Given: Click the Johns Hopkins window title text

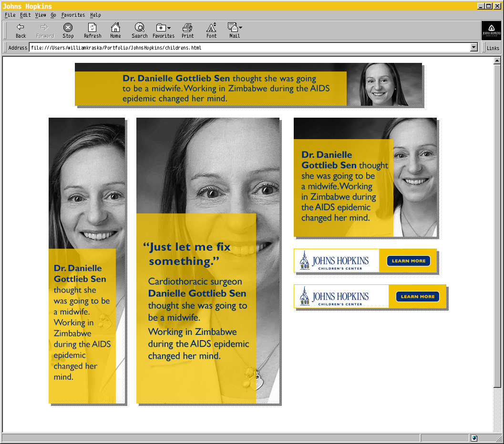Looking at the screenshot, I should tap(27, 6).
